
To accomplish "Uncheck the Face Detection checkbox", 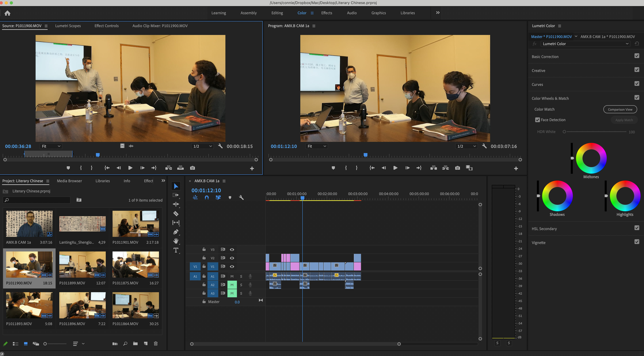I will click(x=537, y=120).
